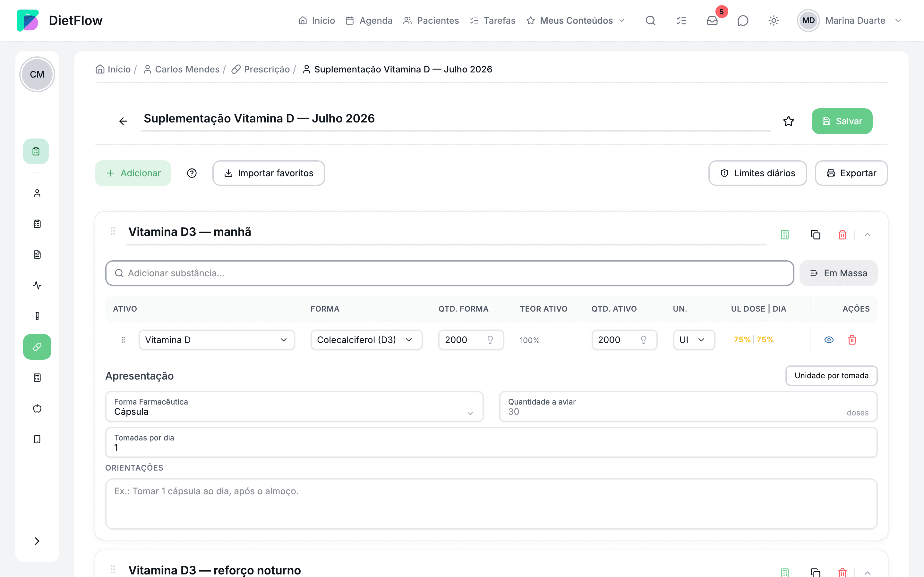Image resolution: width=924 pixels, height=577 pixels.
Task: Open the notifications inbox icon
Action: coord(712,21)
